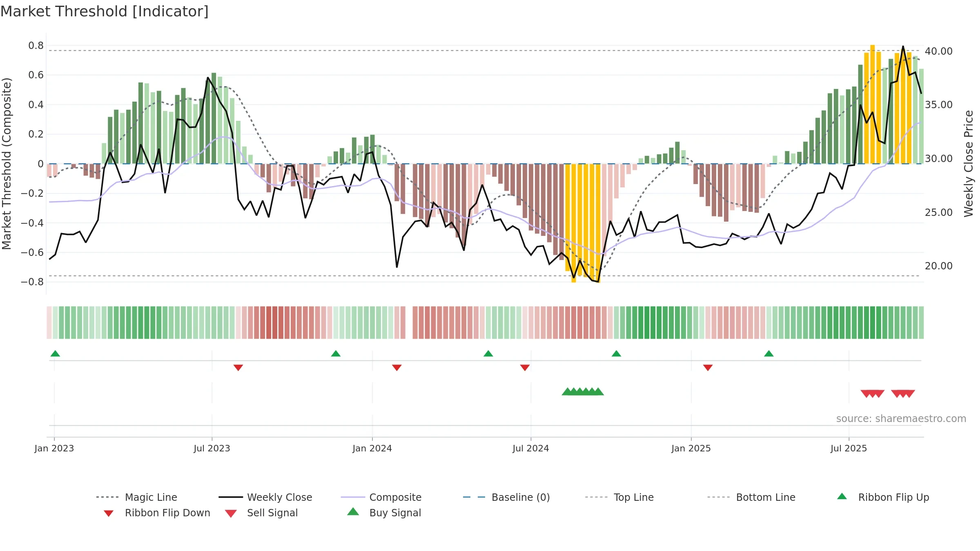Viewport: 980px width, 551px height.
Task: Click the −0.8 composite axis label
Action: 32,282
